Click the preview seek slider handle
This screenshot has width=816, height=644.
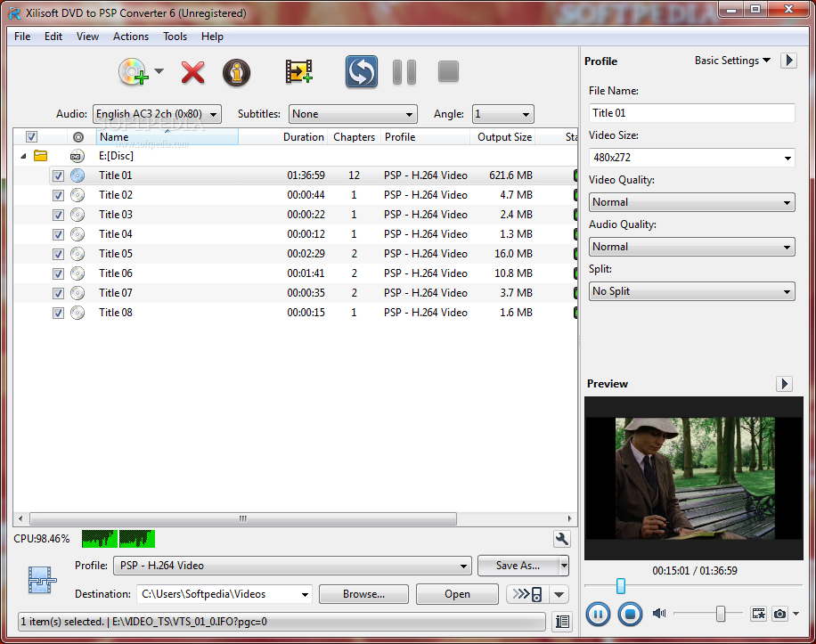point(620,586)
